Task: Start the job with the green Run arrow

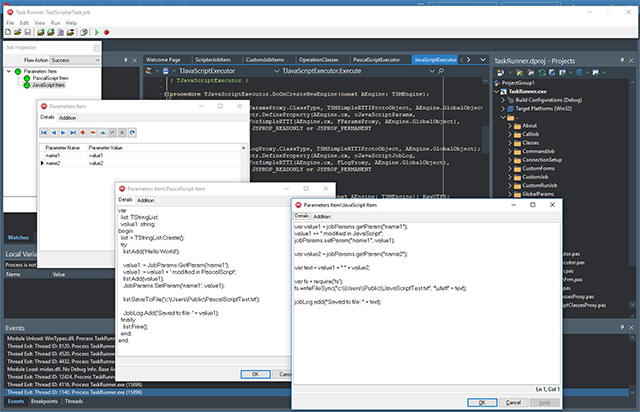Action: tap(97, 32)
